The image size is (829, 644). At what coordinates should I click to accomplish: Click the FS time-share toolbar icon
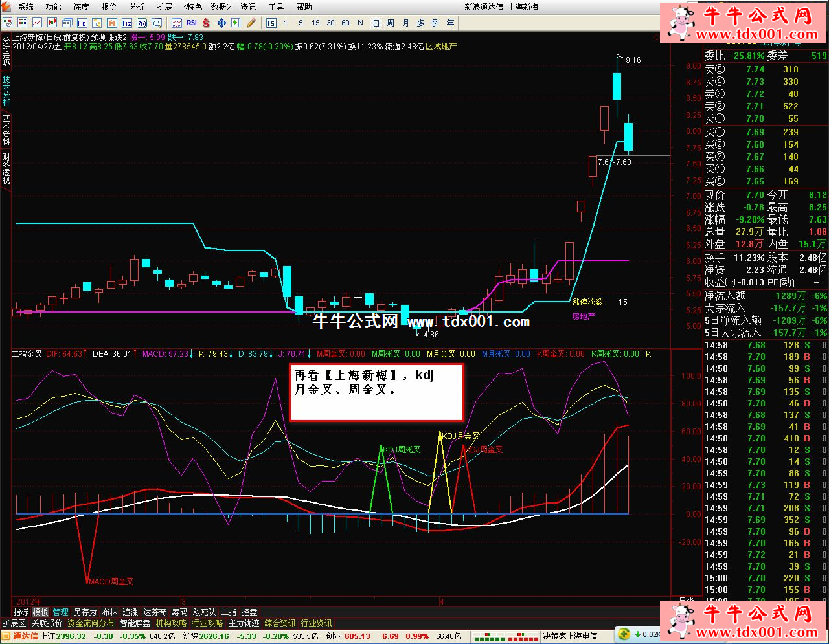(x=271, y=23)
